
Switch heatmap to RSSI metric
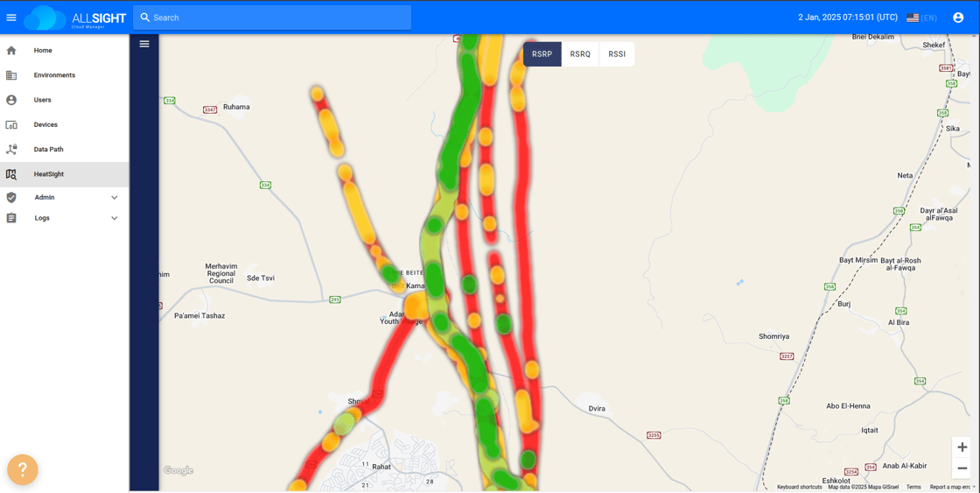[x=617, y=54]
